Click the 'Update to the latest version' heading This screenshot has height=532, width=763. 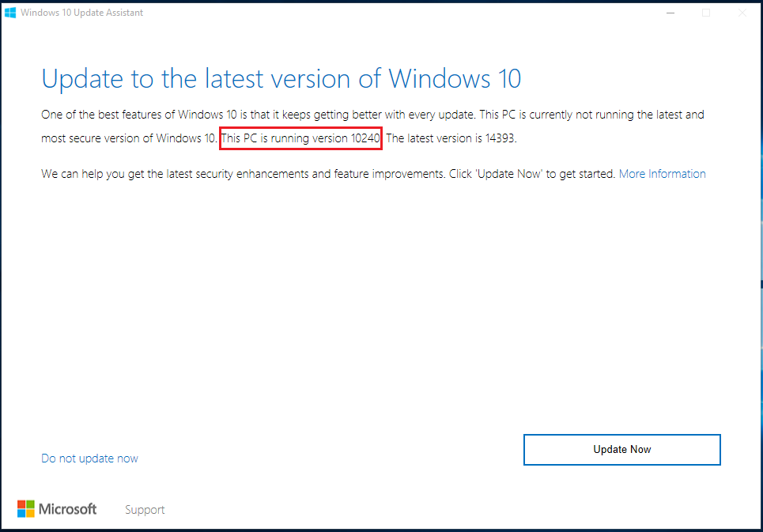pyautogui.click(x=281, y=79)
